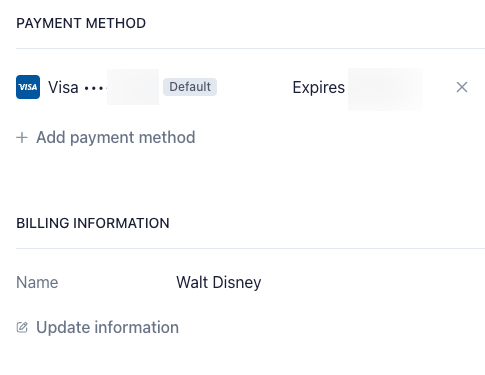Select the Visa card name text
This screenshot has height=375, width=485.
tap(63, 87)
